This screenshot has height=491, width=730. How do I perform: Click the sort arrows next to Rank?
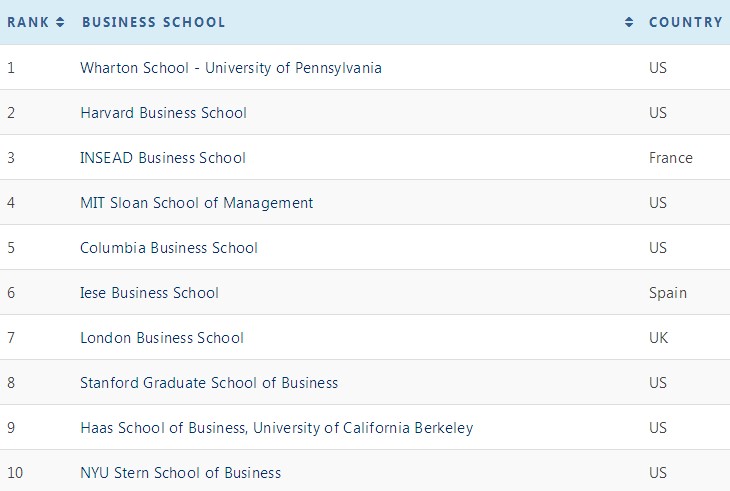[x=60, y=22]
